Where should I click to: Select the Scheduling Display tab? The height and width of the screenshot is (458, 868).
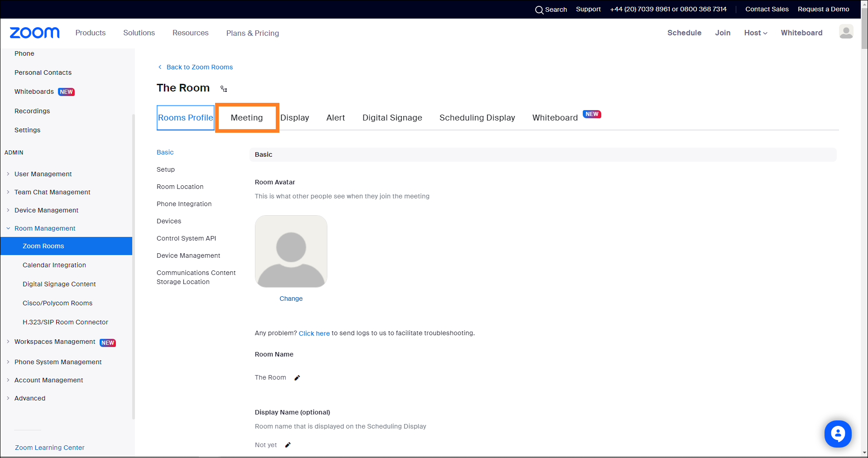point(477,118)
